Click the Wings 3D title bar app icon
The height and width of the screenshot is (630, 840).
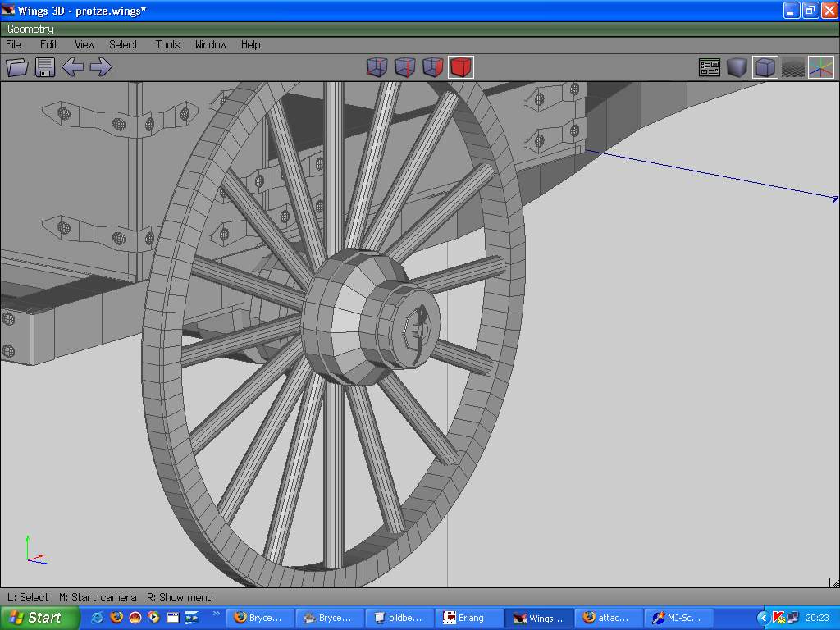point(8,10)
